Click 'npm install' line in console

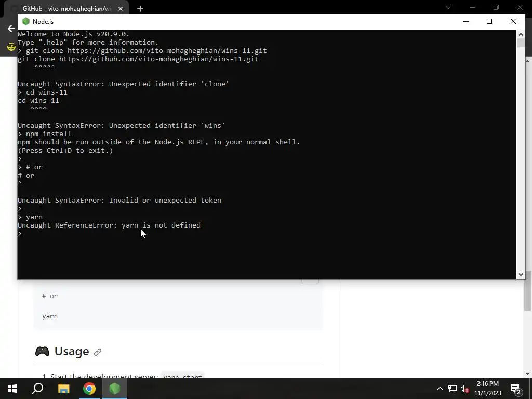click(45, 134)
